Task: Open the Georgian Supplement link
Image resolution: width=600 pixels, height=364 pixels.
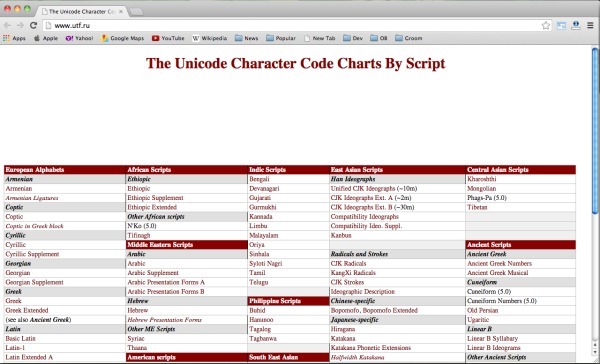Action: click(x=34, y=282)
